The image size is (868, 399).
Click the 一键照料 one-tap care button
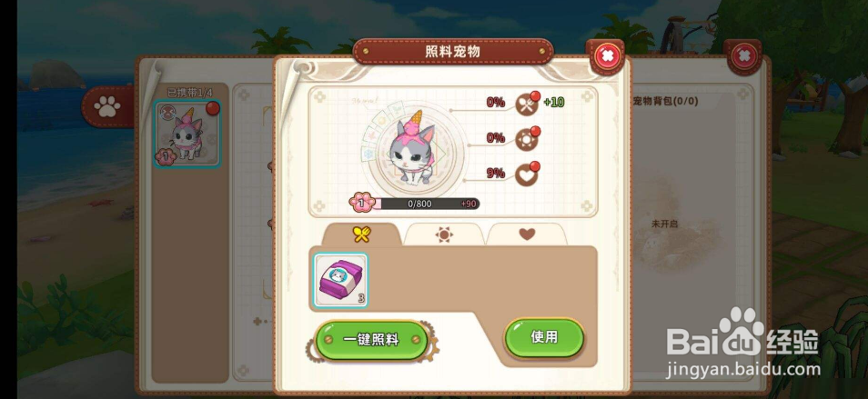371,339
